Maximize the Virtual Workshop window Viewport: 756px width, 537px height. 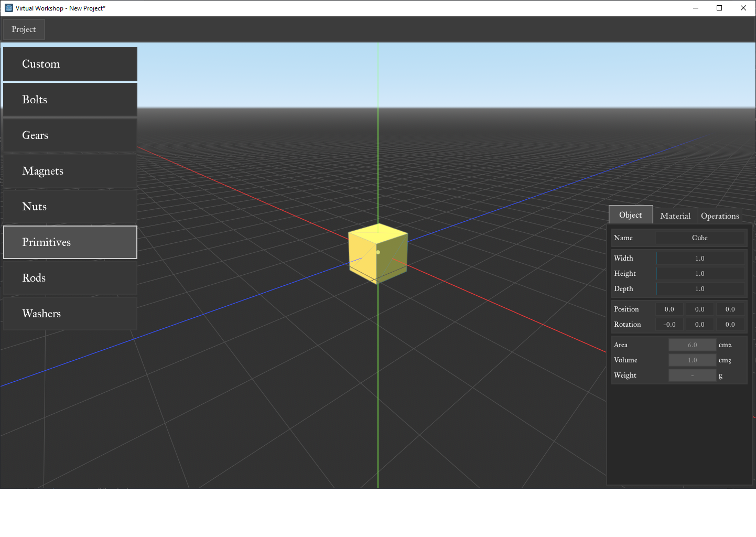click(719, 8)
